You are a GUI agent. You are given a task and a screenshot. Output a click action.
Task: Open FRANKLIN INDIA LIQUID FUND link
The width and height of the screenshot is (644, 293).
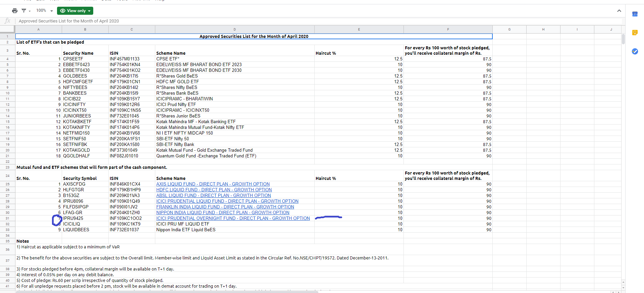225,207
